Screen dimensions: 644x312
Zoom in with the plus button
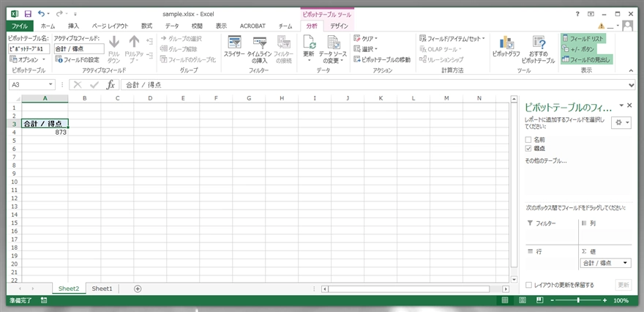coord(605,300)
